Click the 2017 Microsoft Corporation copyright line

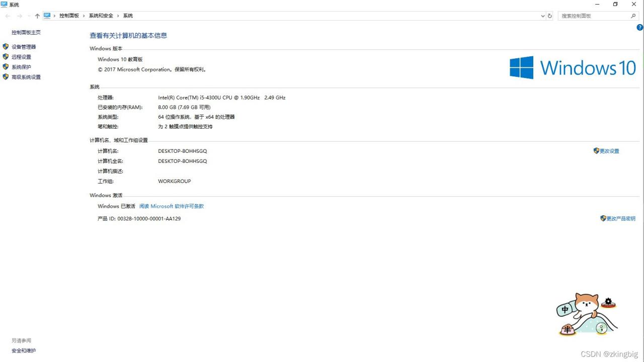click(x=152, y=69)
